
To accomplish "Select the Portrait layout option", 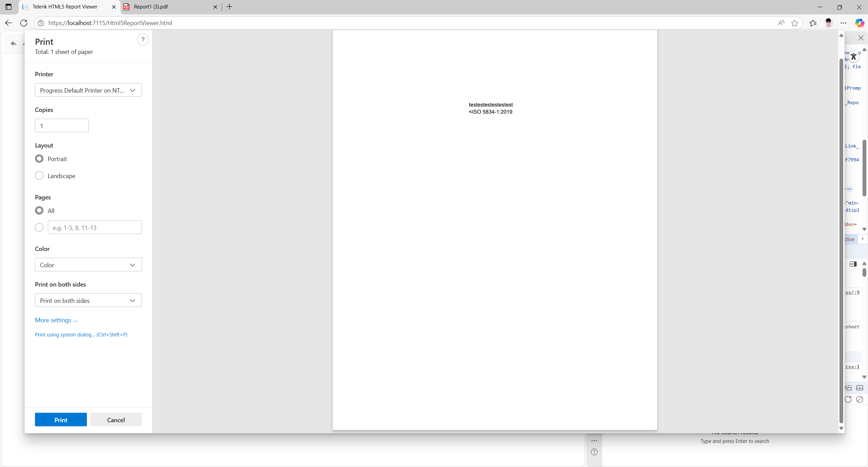I will pyautogui.click(x=39, y=159).
